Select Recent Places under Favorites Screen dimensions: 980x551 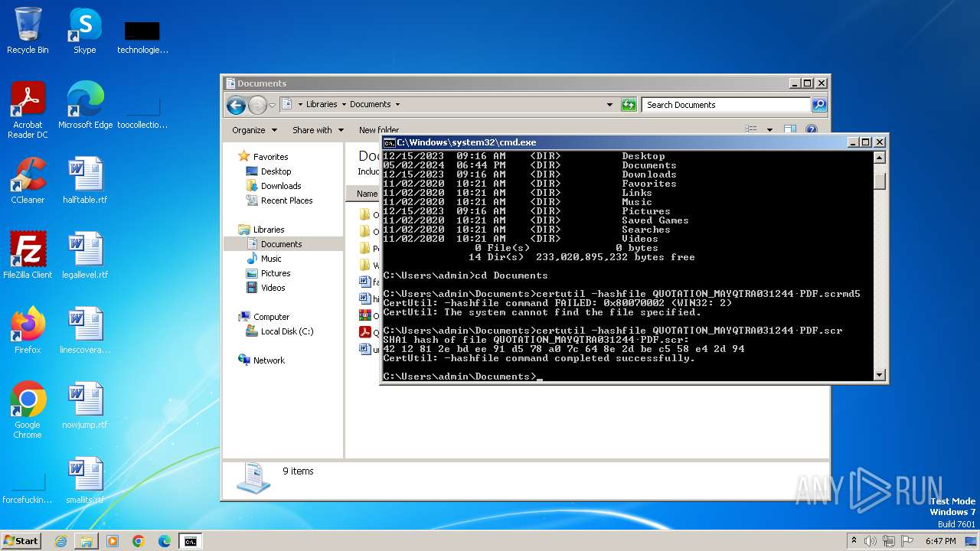[x=286, y=201]
